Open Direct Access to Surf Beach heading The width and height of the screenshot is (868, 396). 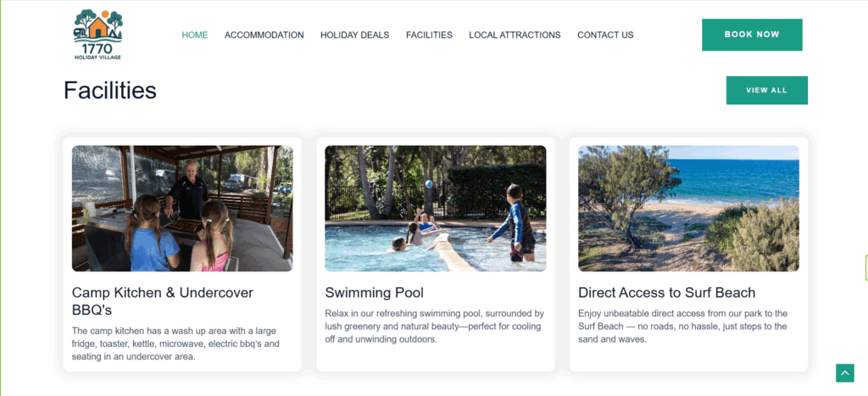(666, 293)
